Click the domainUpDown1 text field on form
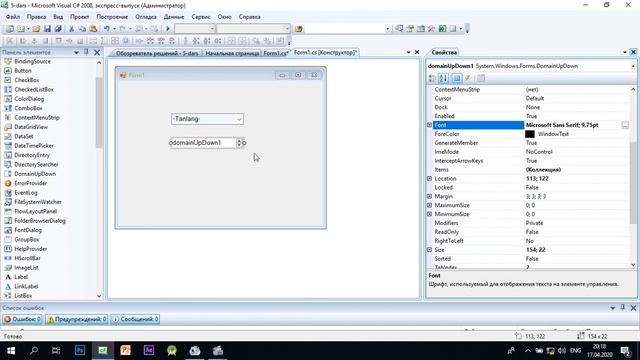The width and height of the screenshot is (640, 360). pyautogui.click(x=203, y=143)
